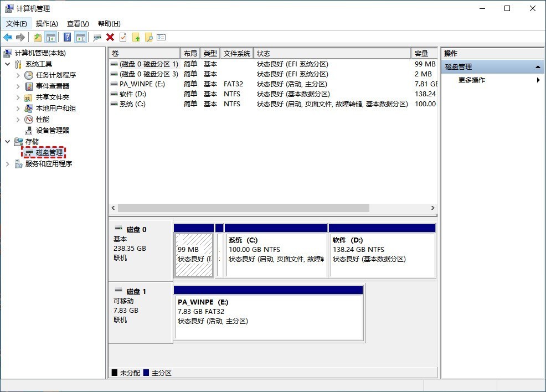Image resolution: width=546 pixels, height=392 pixels.
Task: Click the red X delete toolbar icon
Action: 110,37
